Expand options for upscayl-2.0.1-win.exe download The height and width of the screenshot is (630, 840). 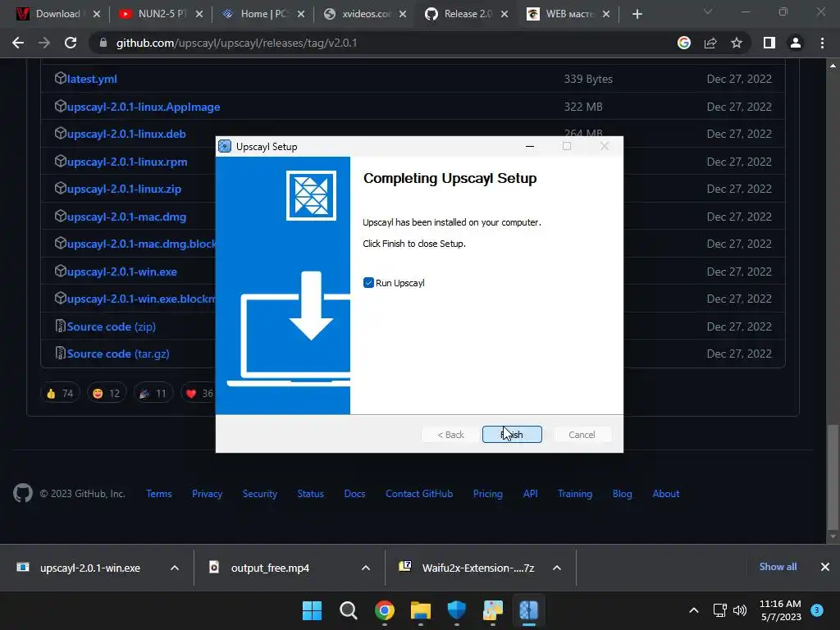coord(175,568)
